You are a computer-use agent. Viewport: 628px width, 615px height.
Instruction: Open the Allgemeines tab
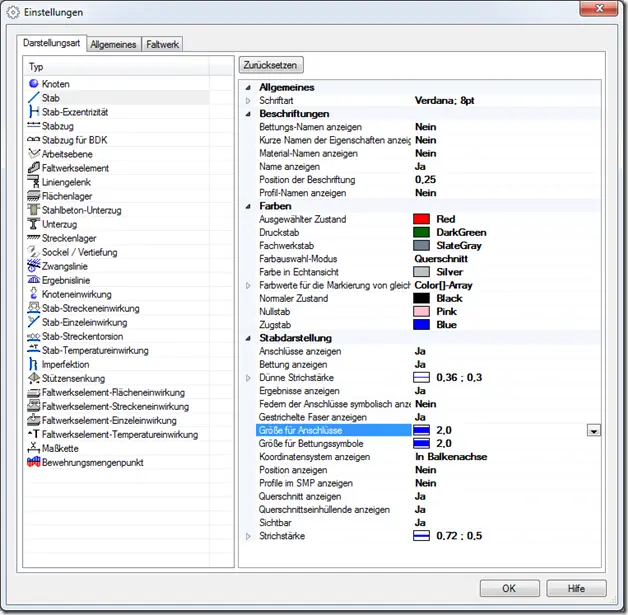pos(113,44)
